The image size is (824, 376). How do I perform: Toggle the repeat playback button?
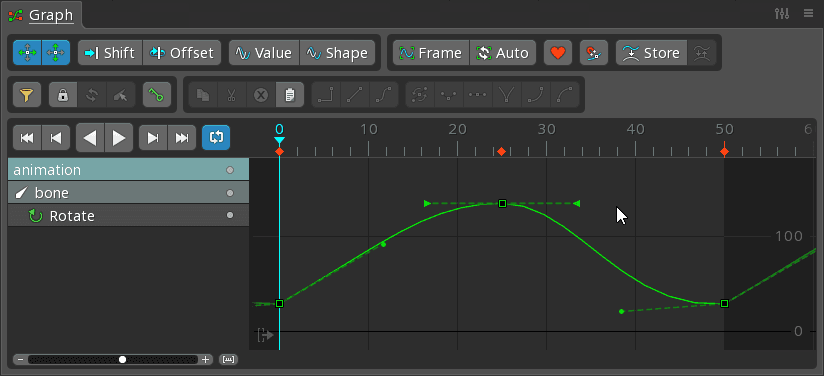tap(216, 138)
